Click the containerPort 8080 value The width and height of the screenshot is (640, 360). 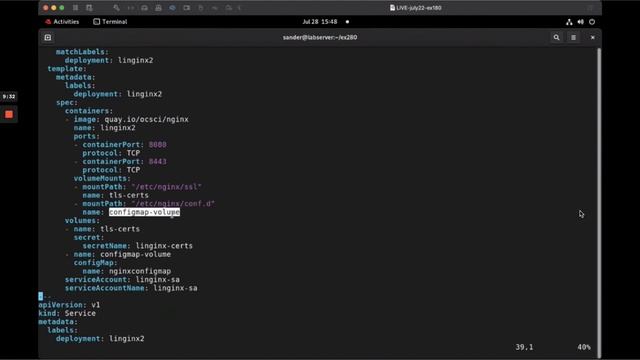[158, 144]
